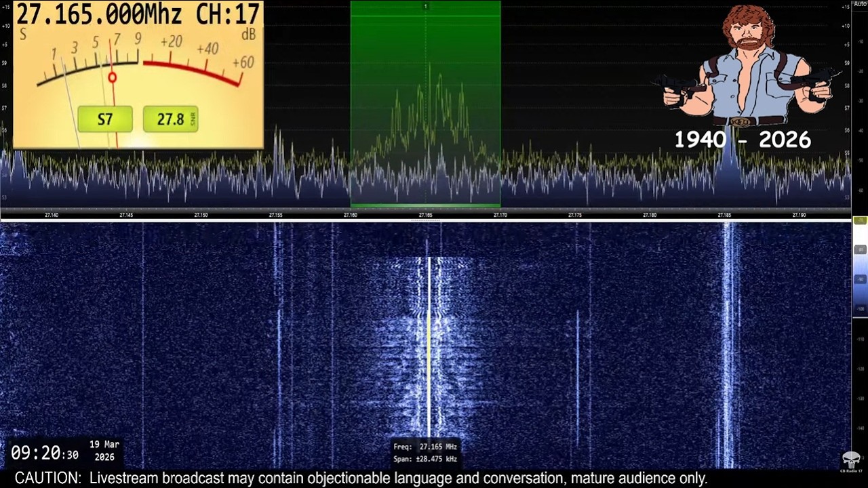
Task: Click the 27.140 frequency axis label
Action: [x=52, y=215]
